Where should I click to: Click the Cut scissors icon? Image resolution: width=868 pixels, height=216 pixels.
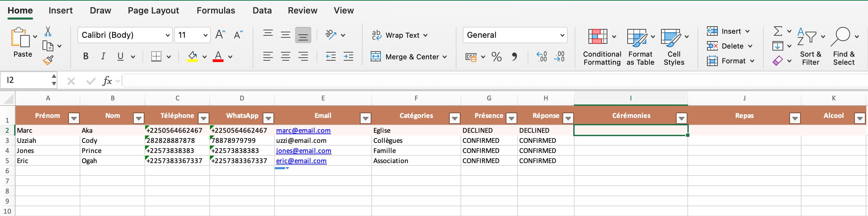coord(48,31)
